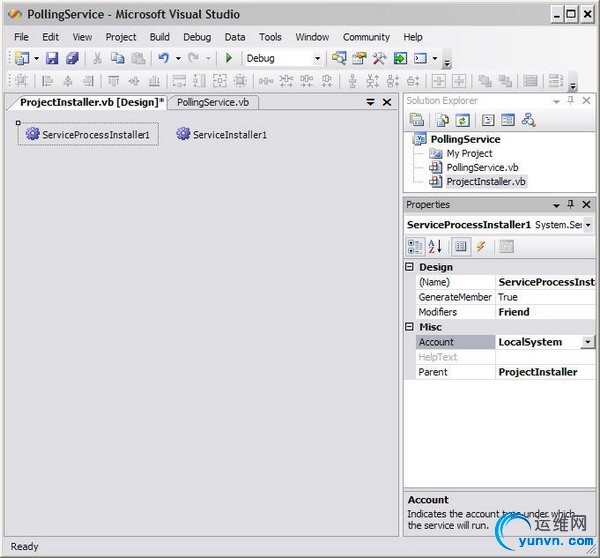Start debugging with the green play icon
The width and height of the screenshot is (600, 558).
(x=229, y=58)
